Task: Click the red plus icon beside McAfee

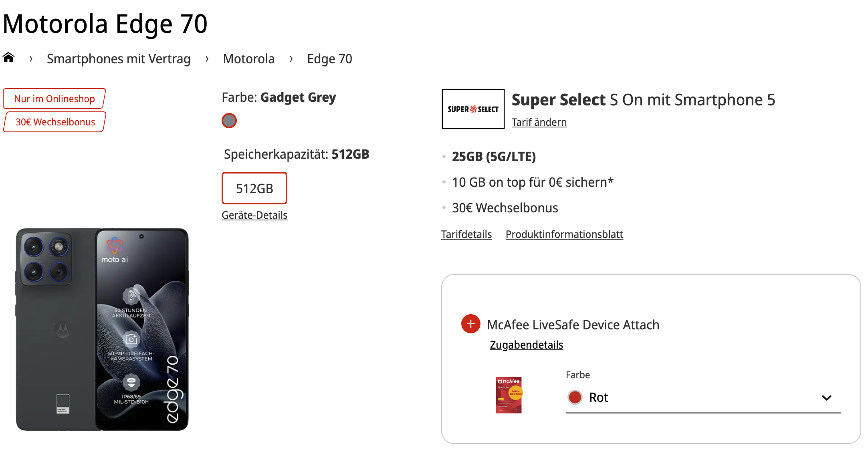Action: pyautogui.click(x=470, y=324)
